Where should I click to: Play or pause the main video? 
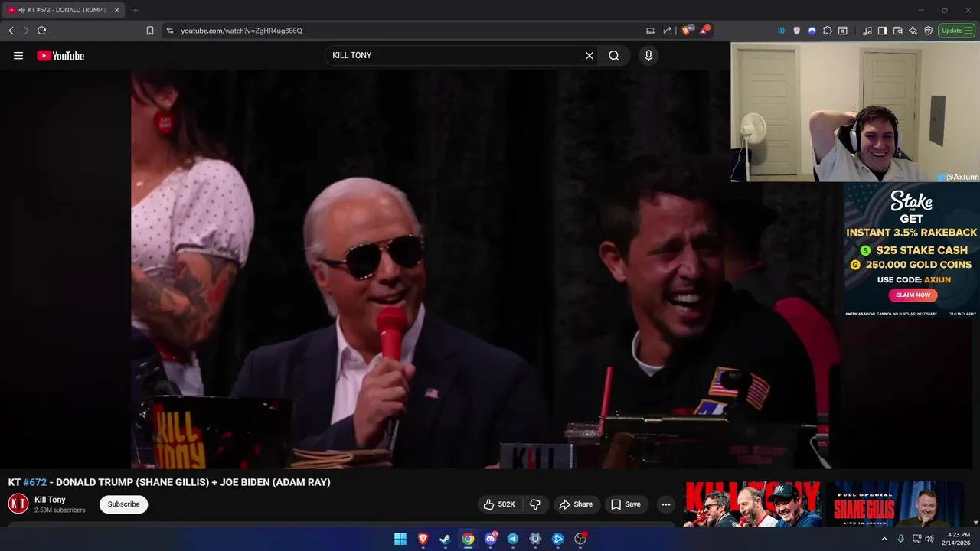tap(485, 269)
